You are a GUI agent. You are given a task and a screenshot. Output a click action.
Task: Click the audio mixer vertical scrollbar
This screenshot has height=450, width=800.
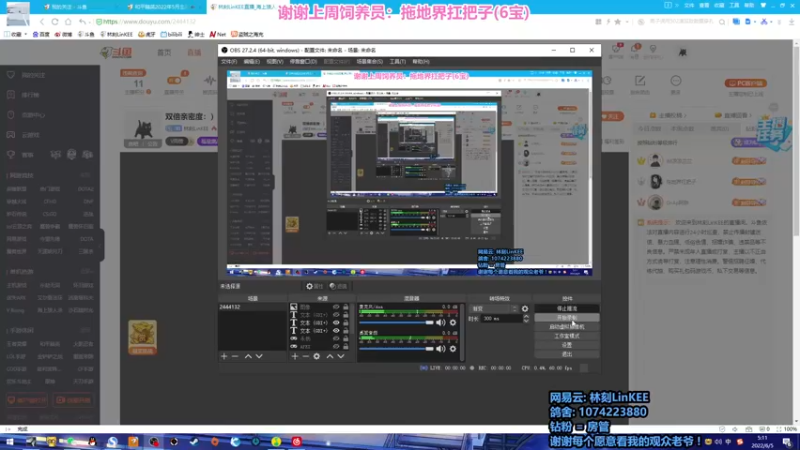click(462, 332)
